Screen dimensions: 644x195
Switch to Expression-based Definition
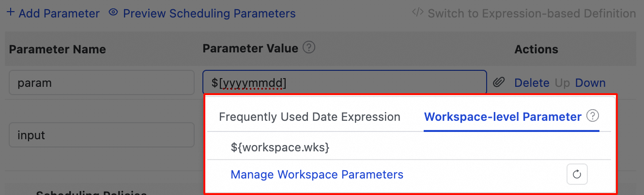532,13
